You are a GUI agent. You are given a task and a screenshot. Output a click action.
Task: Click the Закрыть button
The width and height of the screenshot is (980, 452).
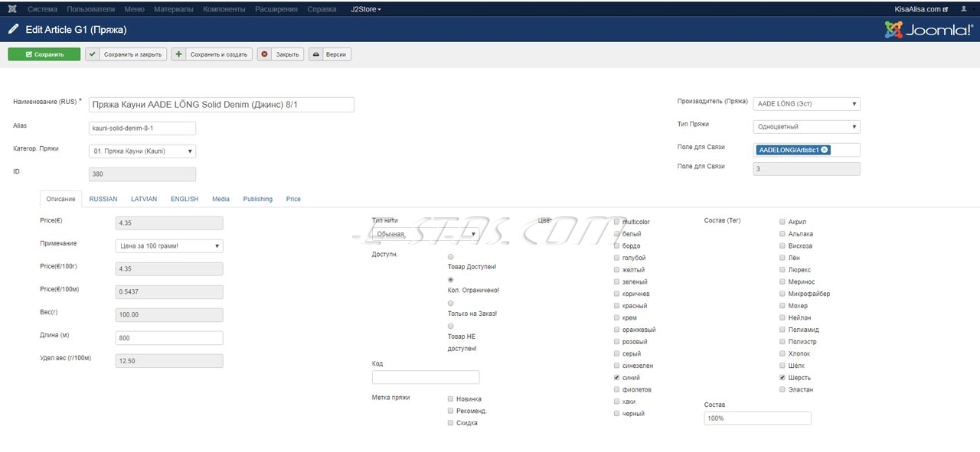point(280,54)
